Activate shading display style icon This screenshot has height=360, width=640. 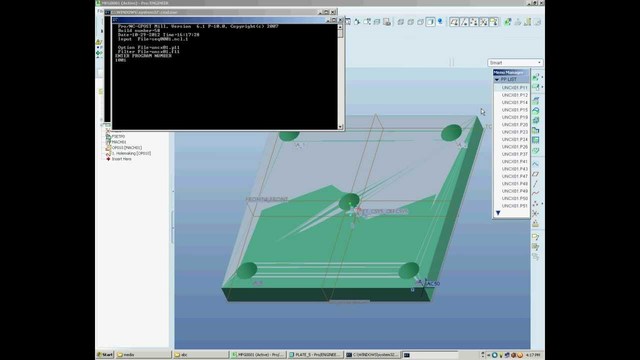coord(430,22)
